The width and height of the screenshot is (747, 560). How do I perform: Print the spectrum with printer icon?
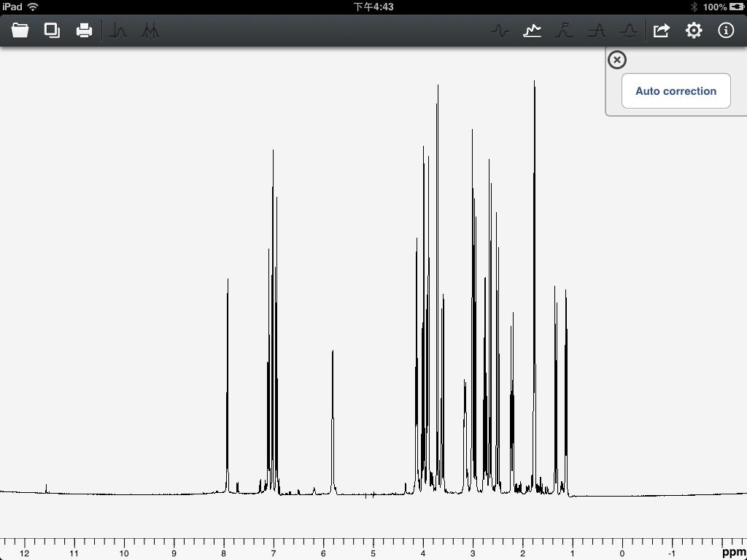coord(85,31)
